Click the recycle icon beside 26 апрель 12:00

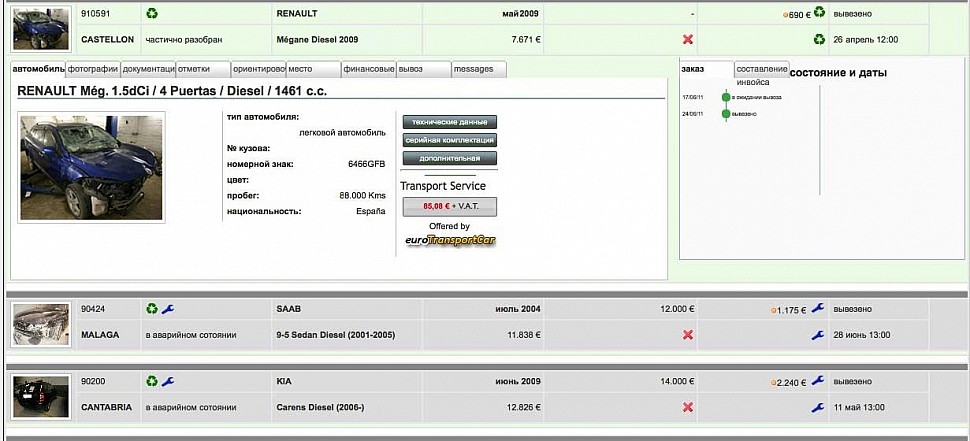[819, 40]
